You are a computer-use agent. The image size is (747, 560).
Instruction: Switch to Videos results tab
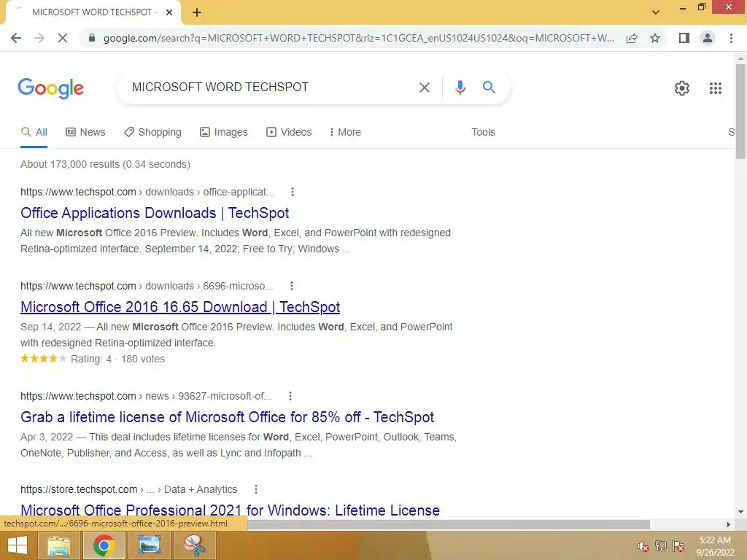click(x=289, y=132)
